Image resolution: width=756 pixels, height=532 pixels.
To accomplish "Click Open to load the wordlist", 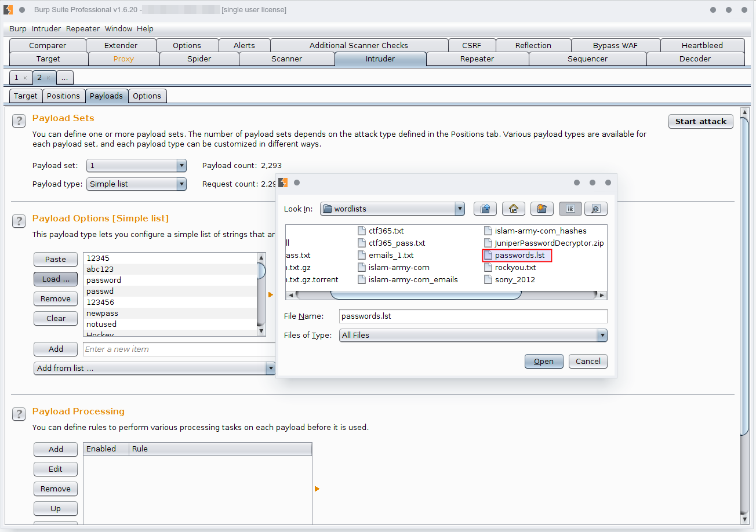I will coord(543,362).
